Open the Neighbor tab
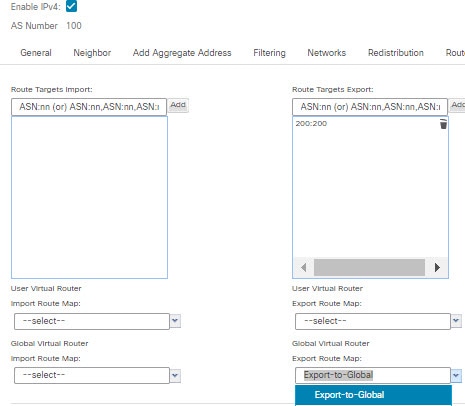Screen dimensions: 465x406 pos(92,53)
